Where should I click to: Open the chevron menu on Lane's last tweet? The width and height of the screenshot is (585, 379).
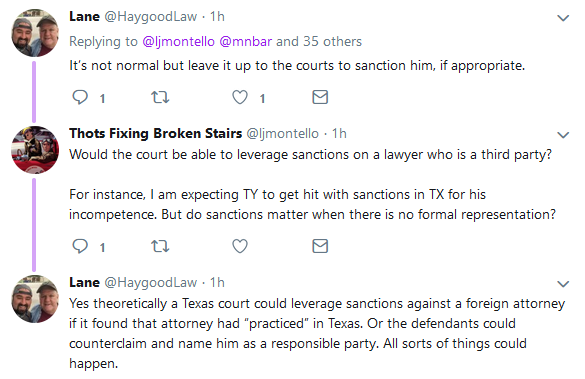point(563,284)
